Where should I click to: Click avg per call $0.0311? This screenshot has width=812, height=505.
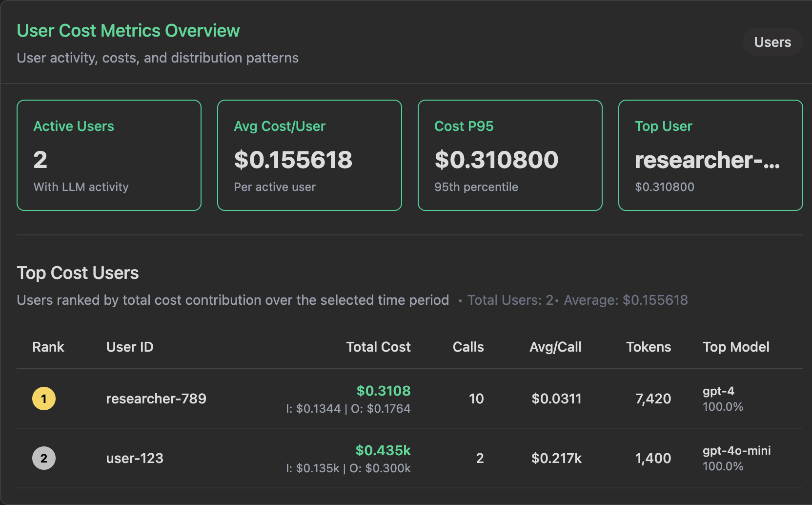(x=556, y=399)
